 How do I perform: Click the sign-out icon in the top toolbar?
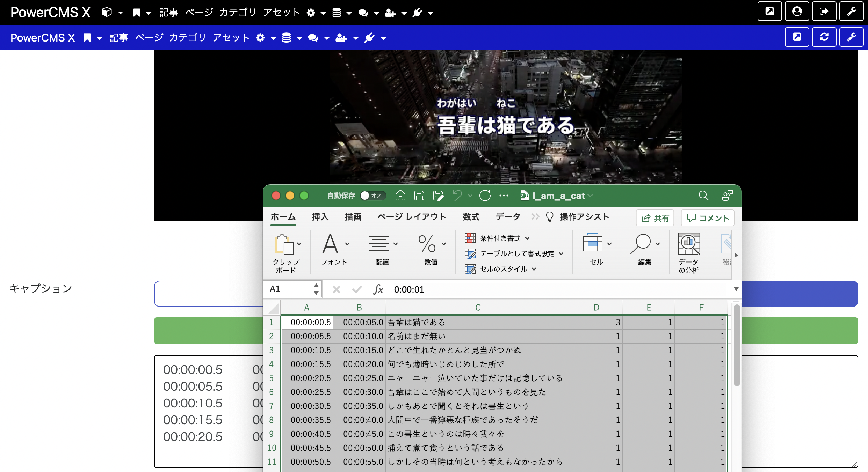point(824,11)
